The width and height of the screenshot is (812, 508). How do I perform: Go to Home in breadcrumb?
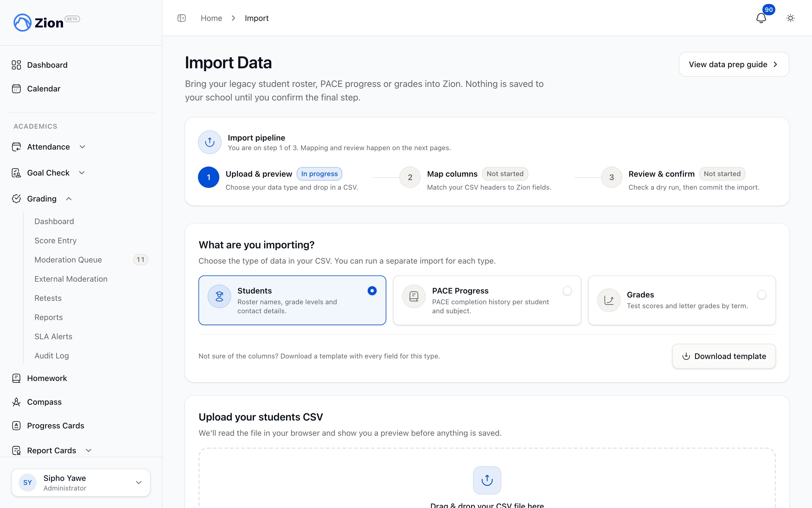[x=211, y=18]
